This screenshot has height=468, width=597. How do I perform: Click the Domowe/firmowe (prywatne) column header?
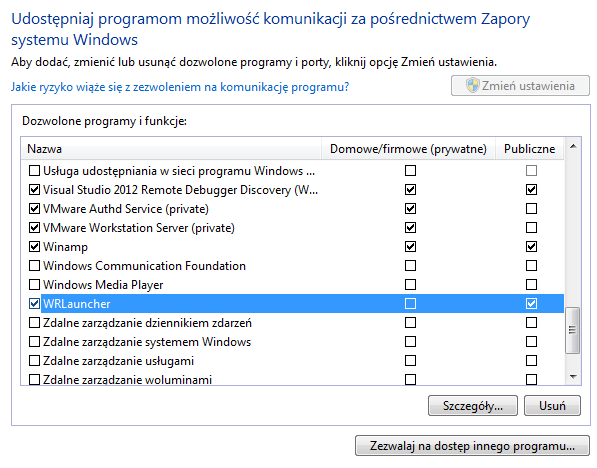pyautogui.click(x=408, y=149)
